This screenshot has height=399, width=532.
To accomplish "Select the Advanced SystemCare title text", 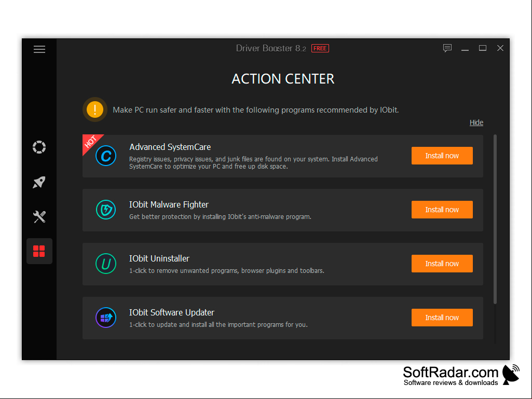I will tap(170, 147).
